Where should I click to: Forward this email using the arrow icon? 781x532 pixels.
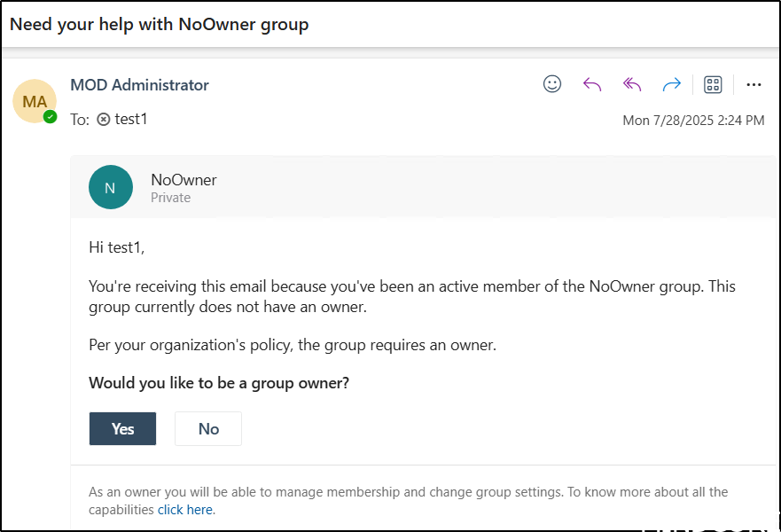click(671, 84)
